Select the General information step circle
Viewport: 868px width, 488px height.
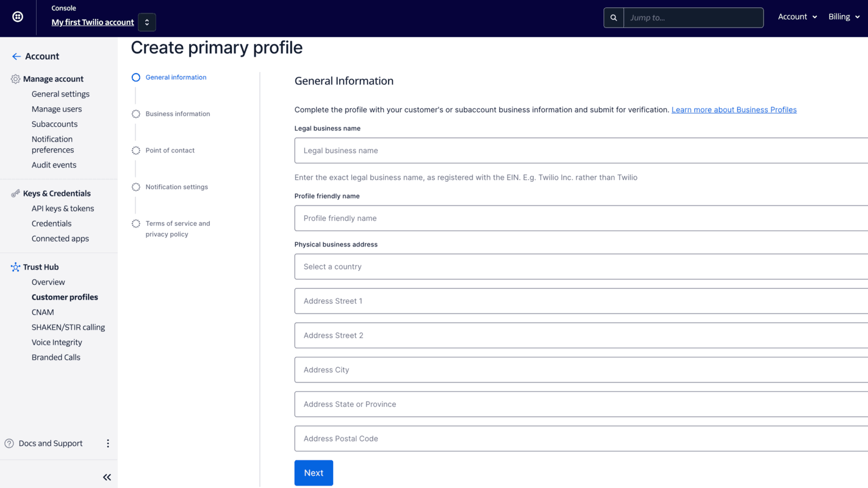point(135,77)
